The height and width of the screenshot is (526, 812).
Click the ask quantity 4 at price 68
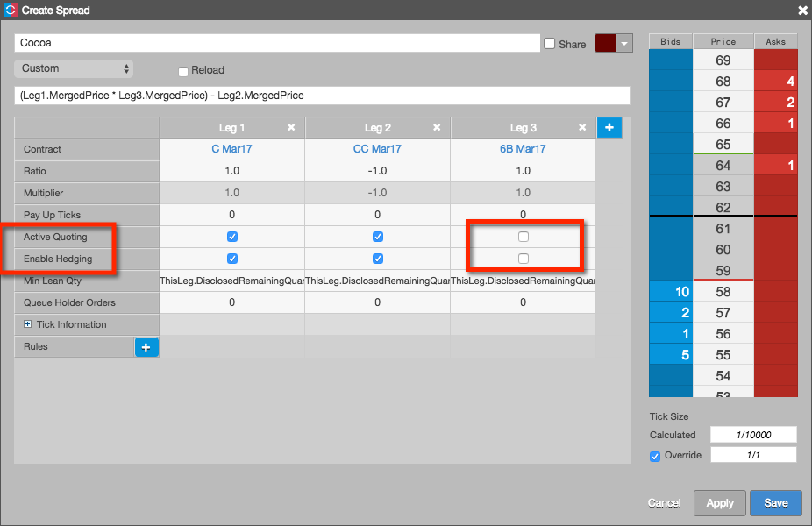(x=776, y=82)
